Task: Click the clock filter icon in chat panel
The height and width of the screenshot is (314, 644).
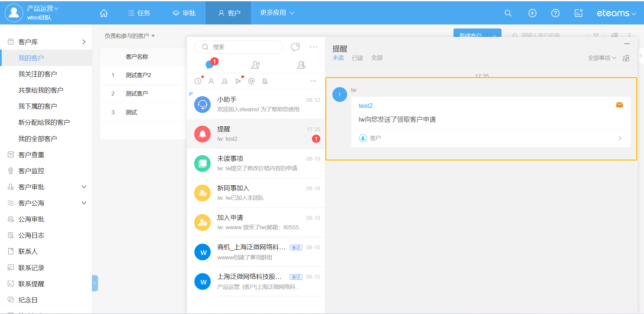Action: click(198, 81)
